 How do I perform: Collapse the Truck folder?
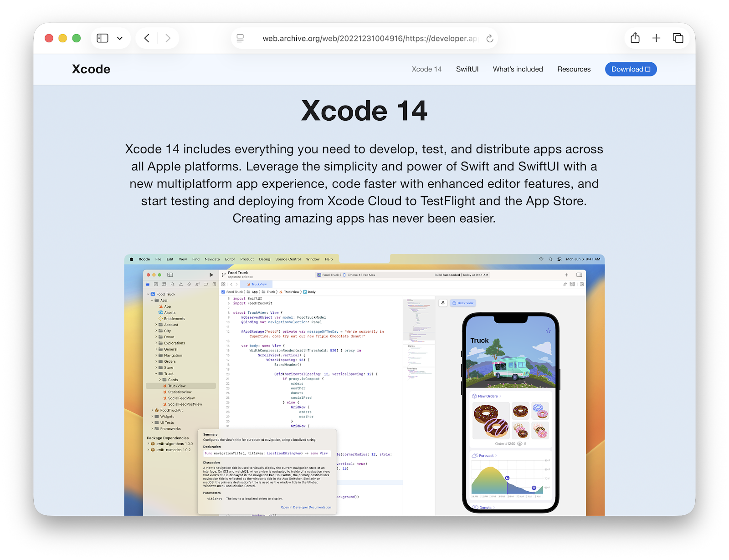click(x=156, y=374)
